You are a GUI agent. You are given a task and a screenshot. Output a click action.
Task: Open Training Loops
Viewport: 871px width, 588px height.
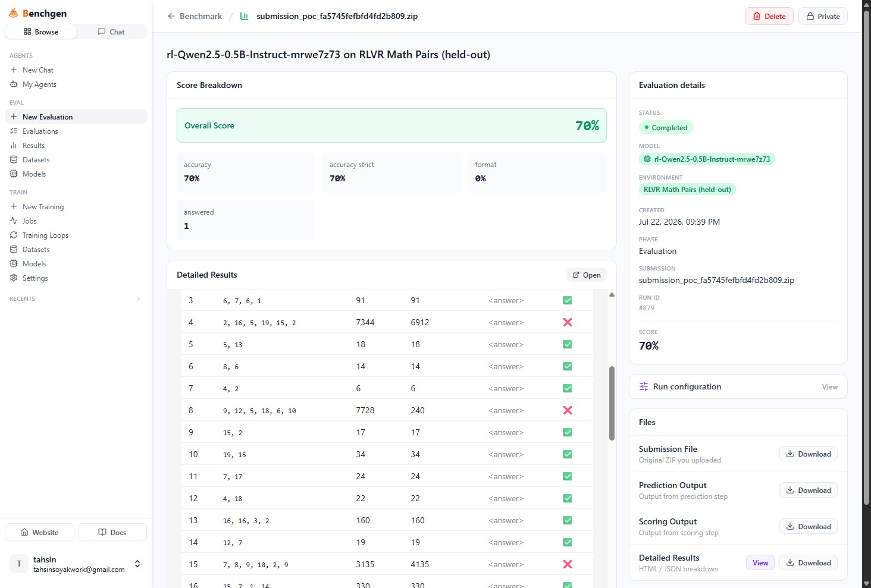[x=76, y=235]
